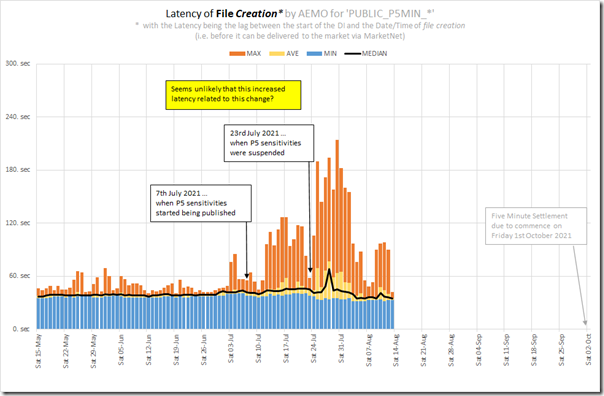Click the arrowhead pointing to 23rd July bar

(310, 269)
